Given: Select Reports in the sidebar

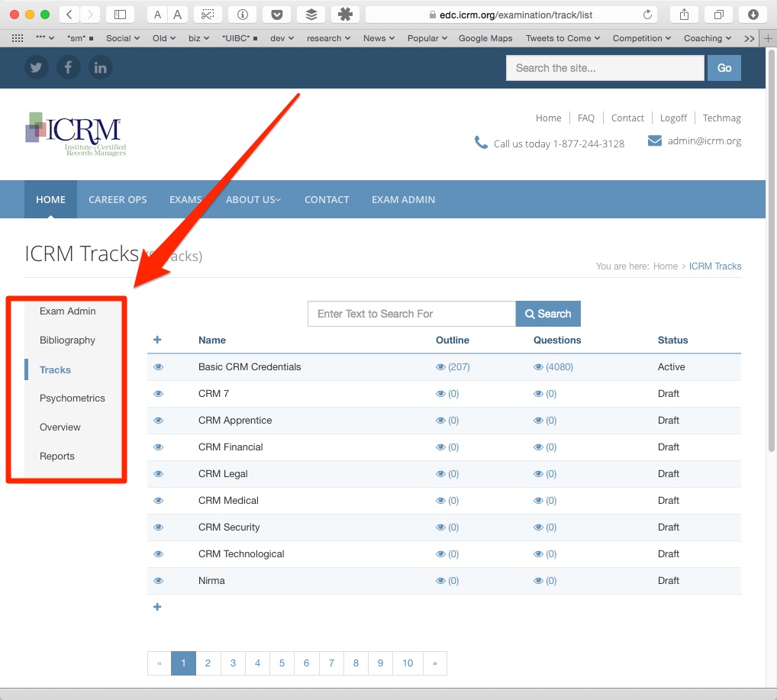Looking at the screenshot, I should tap(57, 456).
